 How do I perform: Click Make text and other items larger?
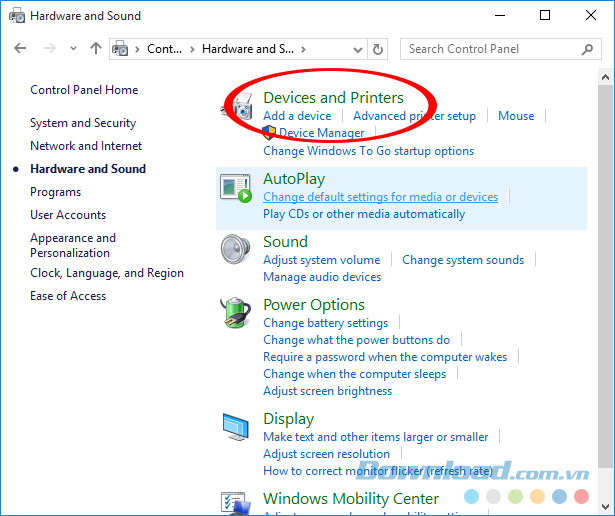click(x=376, y=437)
